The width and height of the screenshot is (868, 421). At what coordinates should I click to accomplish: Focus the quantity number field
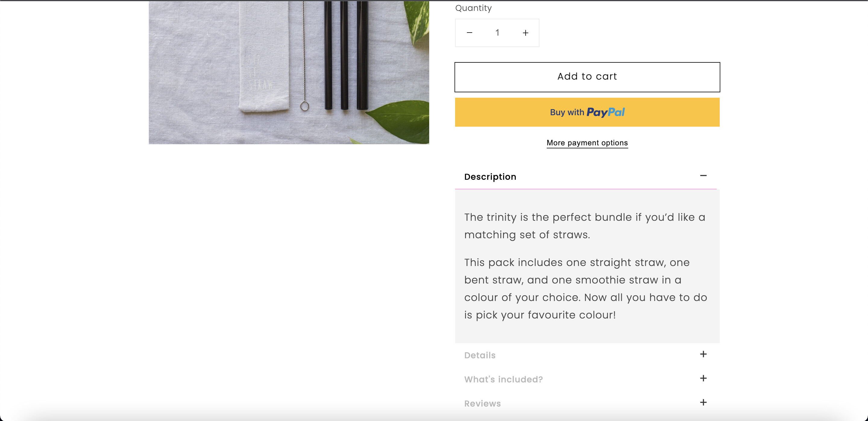[497, 33]
